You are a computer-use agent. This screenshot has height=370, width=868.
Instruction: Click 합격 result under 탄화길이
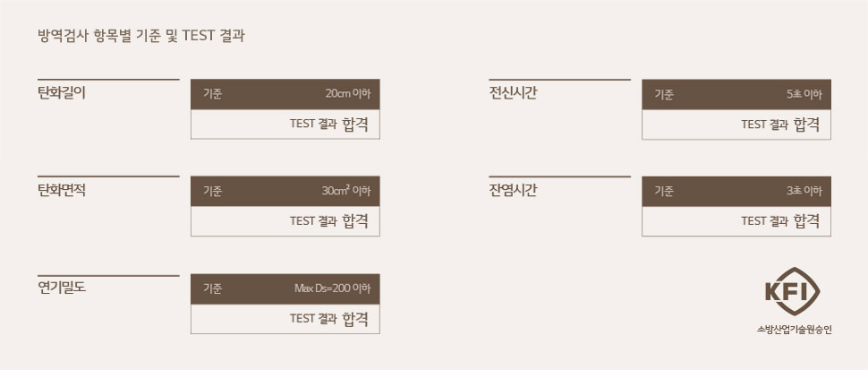point(355,124)
